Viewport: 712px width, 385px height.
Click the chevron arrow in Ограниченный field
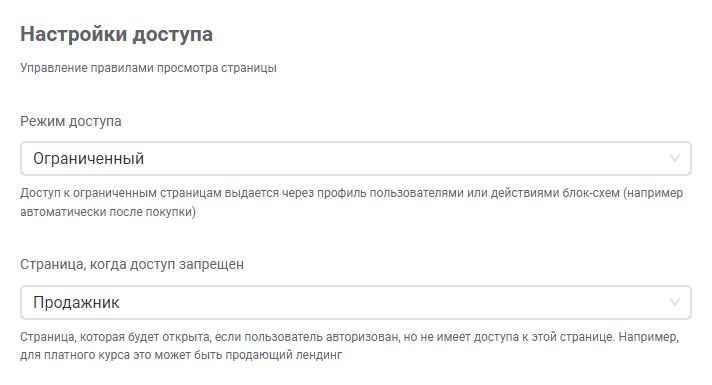point(675,158)
